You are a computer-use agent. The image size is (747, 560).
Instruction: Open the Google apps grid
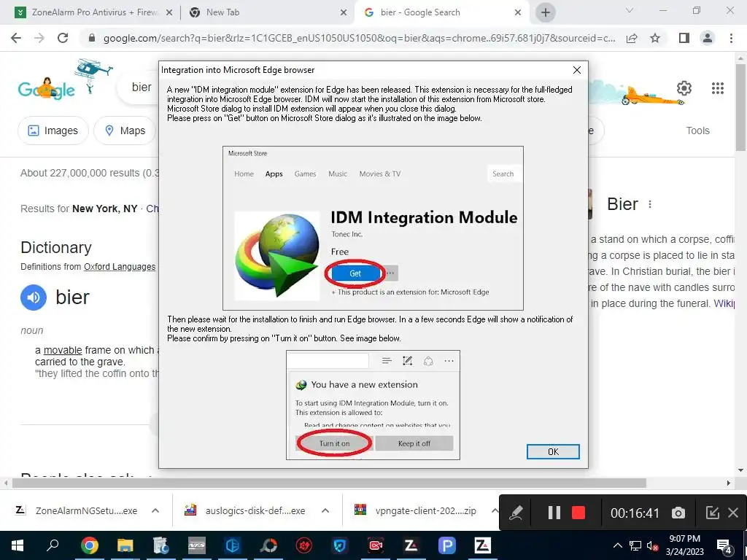[x=718, y=88]
